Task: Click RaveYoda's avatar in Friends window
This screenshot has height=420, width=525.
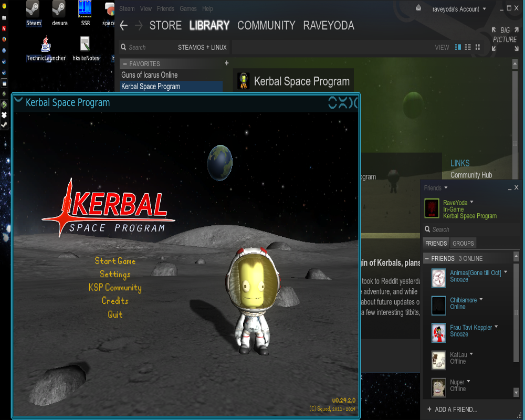Action: pyautogui.click(x=432, y=208)
